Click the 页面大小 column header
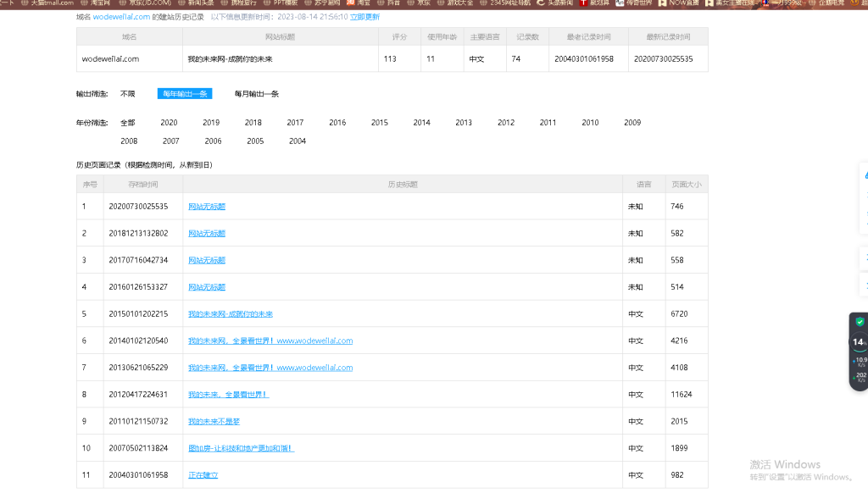The image size is (868, 493). (x=687, y=185)
